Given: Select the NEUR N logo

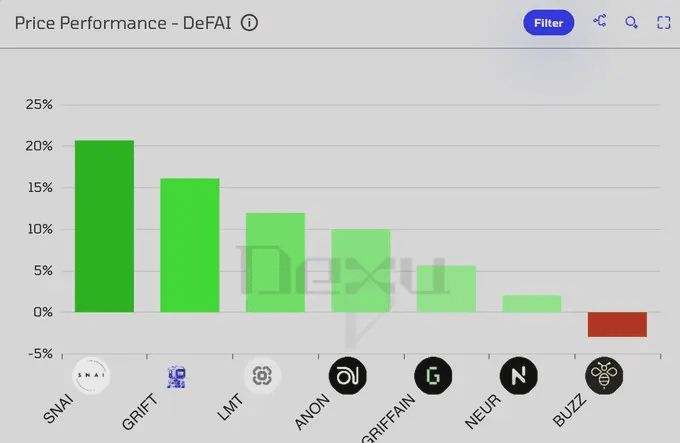Looking at the screenshot, I should 519,375.
